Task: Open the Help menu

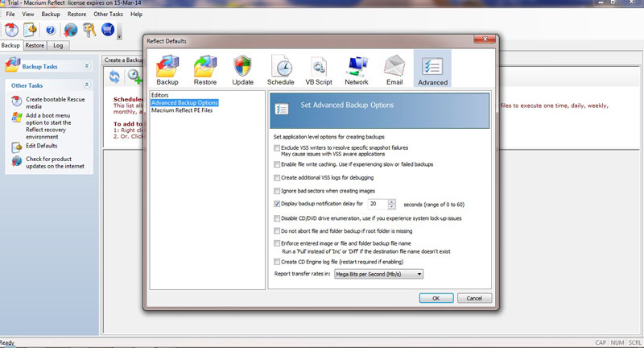Action: coord(136,14)
